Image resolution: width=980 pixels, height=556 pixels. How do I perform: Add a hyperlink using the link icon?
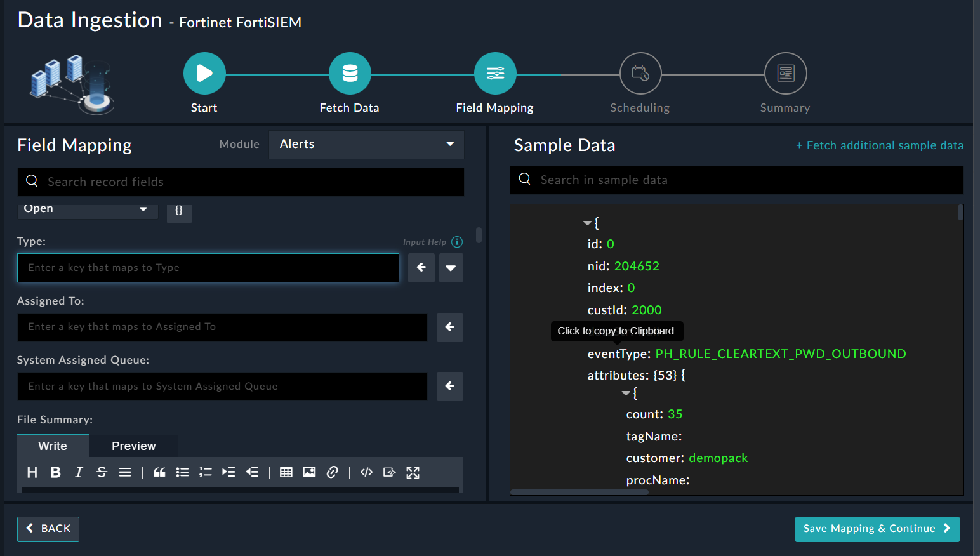point(332,472)
